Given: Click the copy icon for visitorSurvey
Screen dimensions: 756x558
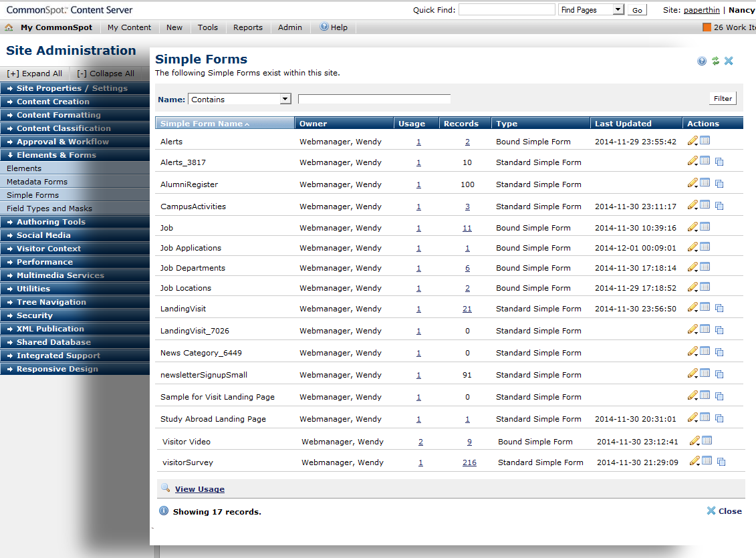Looking at the screenshot, I should click(x=721, y=462).
